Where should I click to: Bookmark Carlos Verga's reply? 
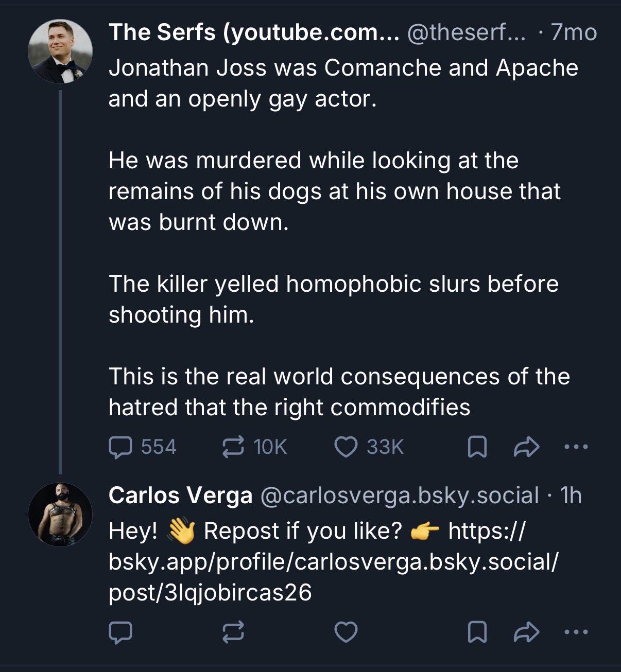point(477,633)
